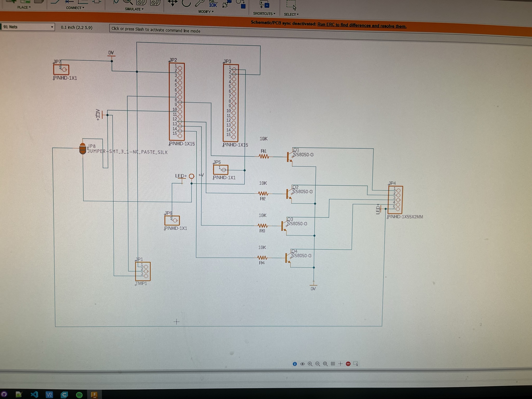
Task: Open the 91 Nets dropdown list
Action: click(x=28, y=27)
